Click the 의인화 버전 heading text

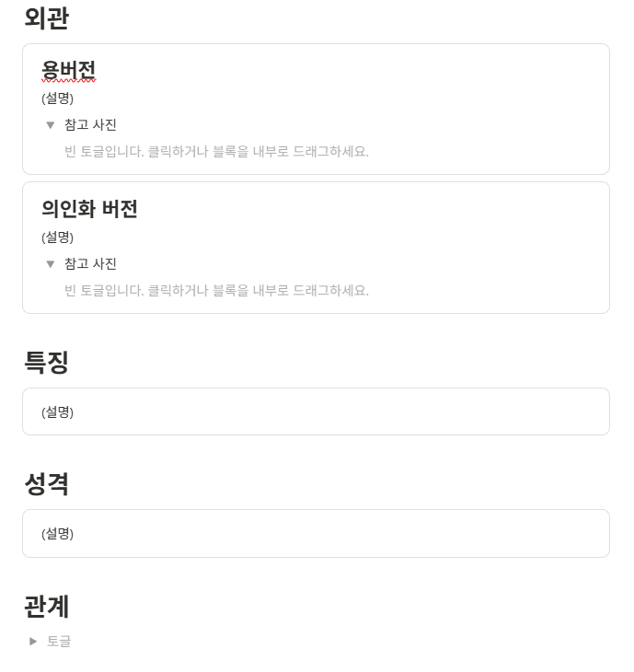[x=89, y=209]
